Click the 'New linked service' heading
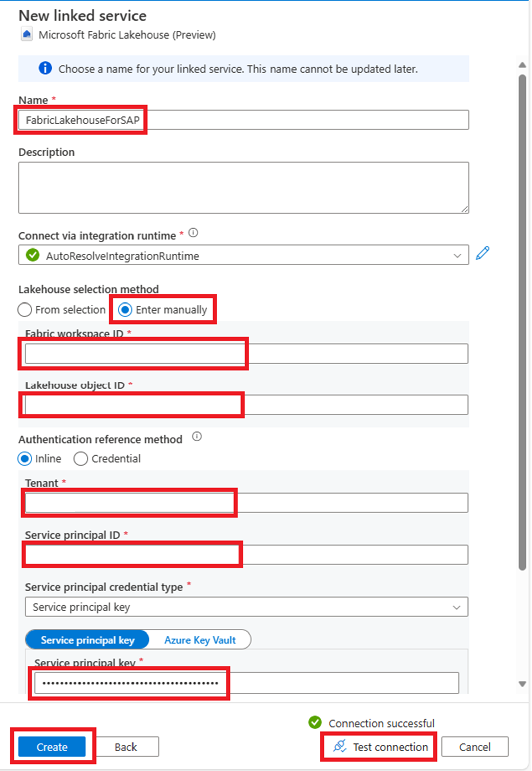 (83, 16)
